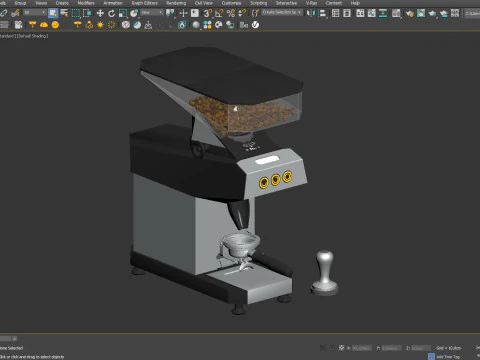This screenshot has width=480, height=360.
Task: Open the Material Editor
Action: pyautogui.click(x=396, y=13)
